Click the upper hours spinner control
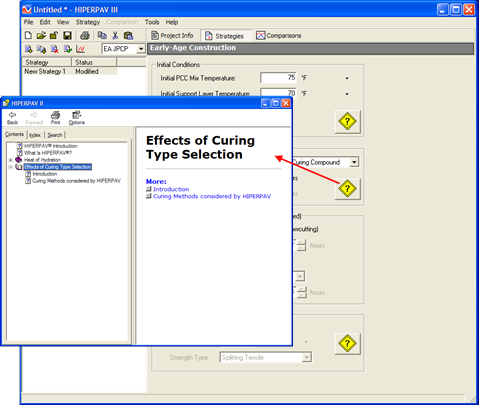This screenshot has height=406, width=480. 301,245
